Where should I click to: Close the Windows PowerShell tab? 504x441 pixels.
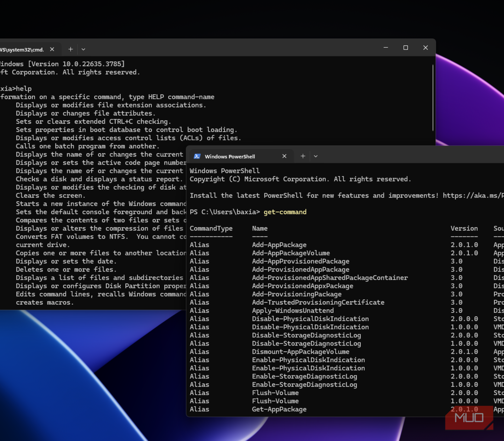point(284,156)
